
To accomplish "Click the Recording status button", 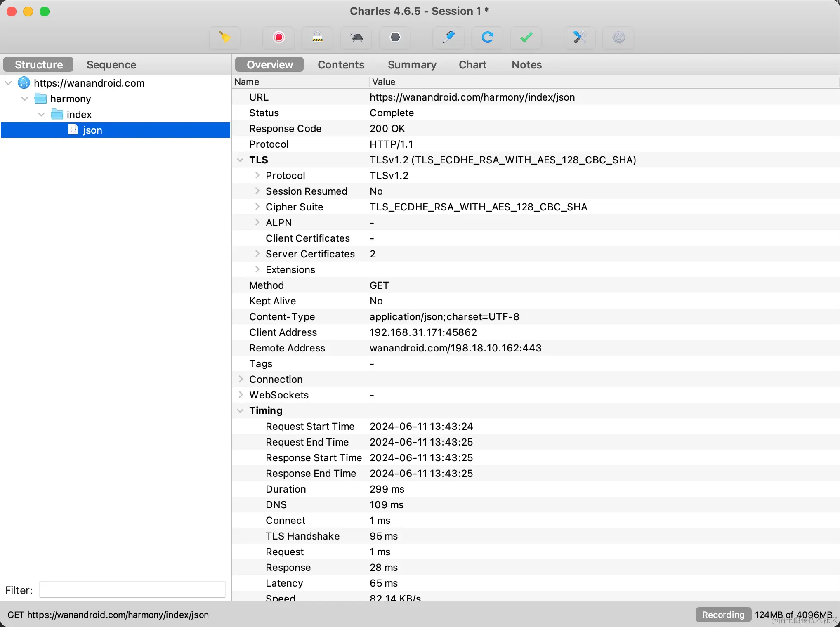I will coord(723,615).
